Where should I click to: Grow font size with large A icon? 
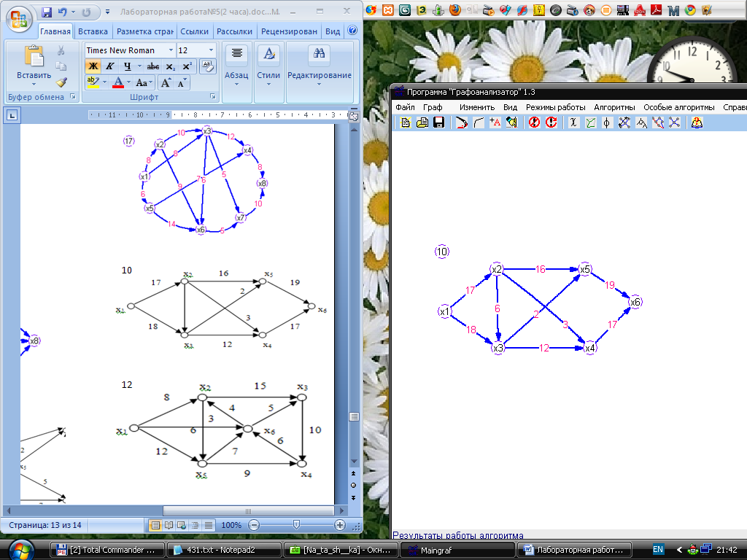coord(166,83)
